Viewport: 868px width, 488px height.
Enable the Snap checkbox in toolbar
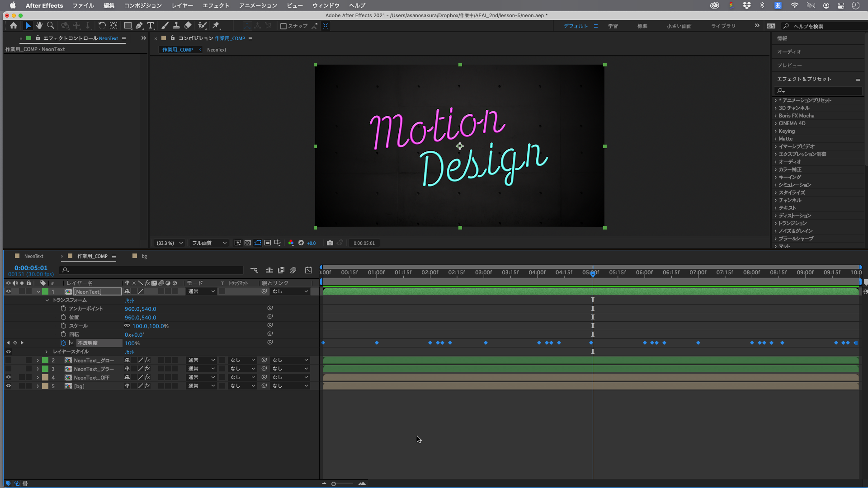click(283, 26)
